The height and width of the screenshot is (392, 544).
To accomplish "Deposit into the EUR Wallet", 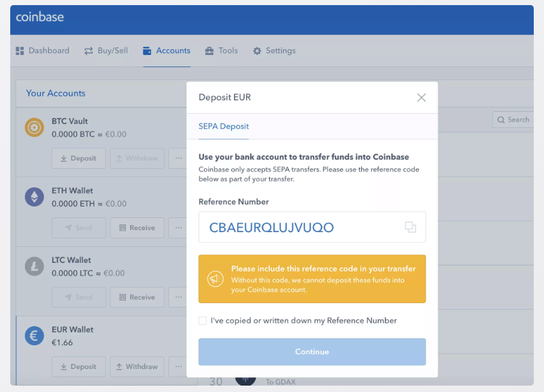I will tap(79, 366).
